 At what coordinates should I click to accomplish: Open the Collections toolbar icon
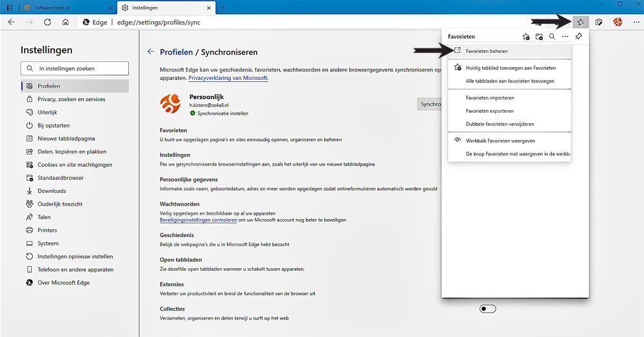click(x=599, y=22)
